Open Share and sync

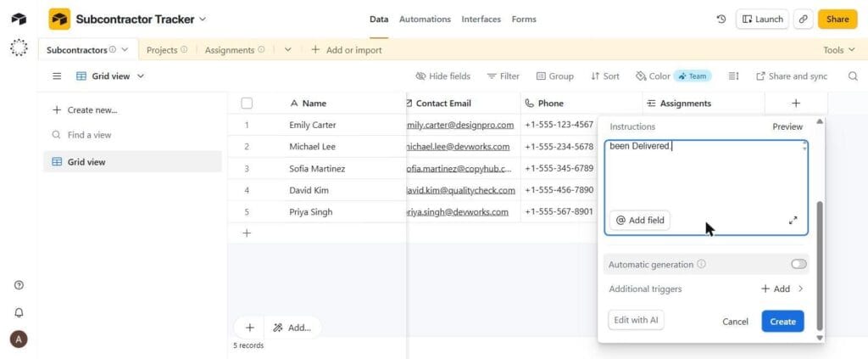pyautogui.click(x=792, y=76)
